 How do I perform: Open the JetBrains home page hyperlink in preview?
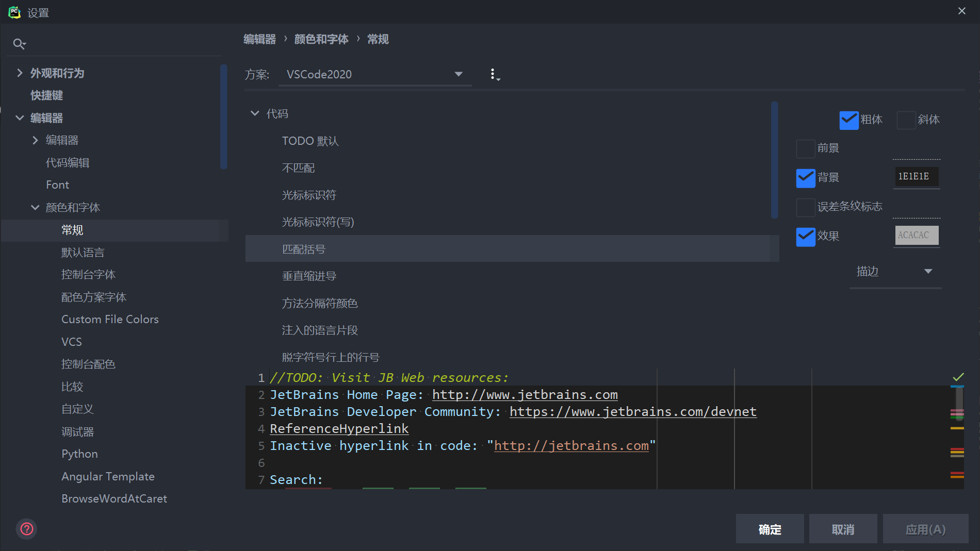tap(525, 394)
